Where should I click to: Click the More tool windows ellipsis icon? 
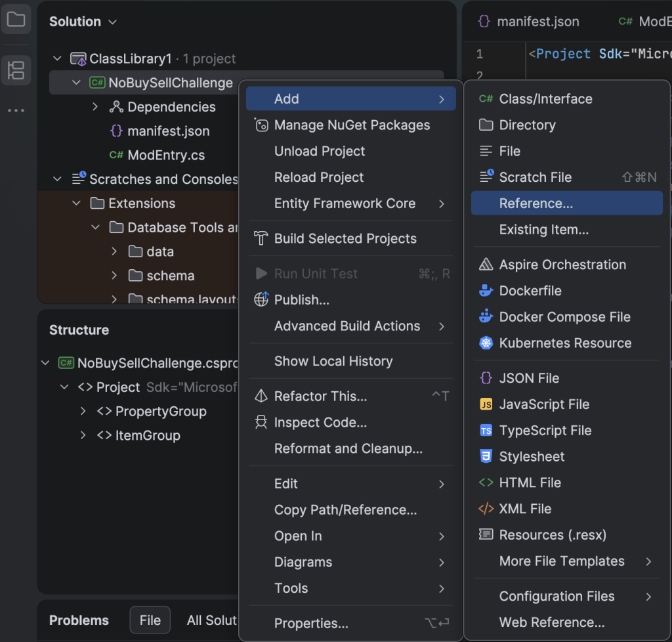(x=16, y=111)
